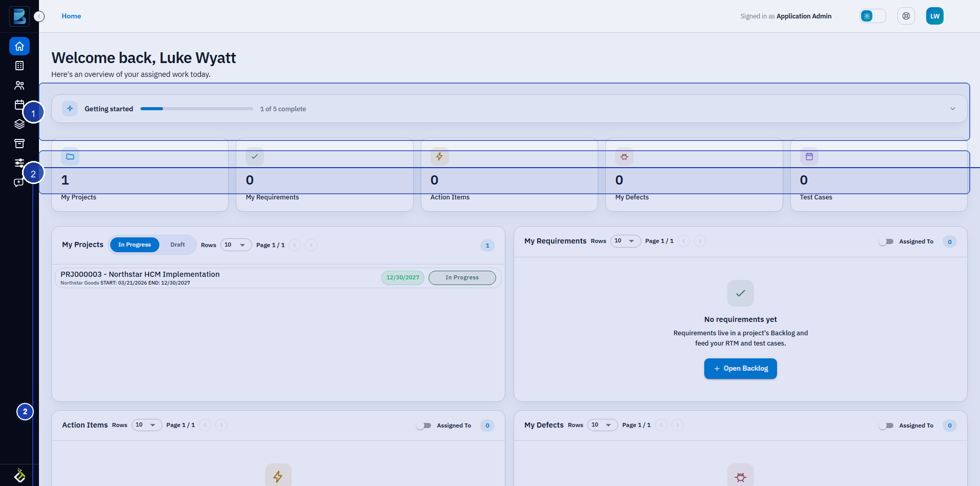Image resolution: width=980 pixels, height=486 pixels.
Task: Go to previous page in My Projects
Action: 295,245
